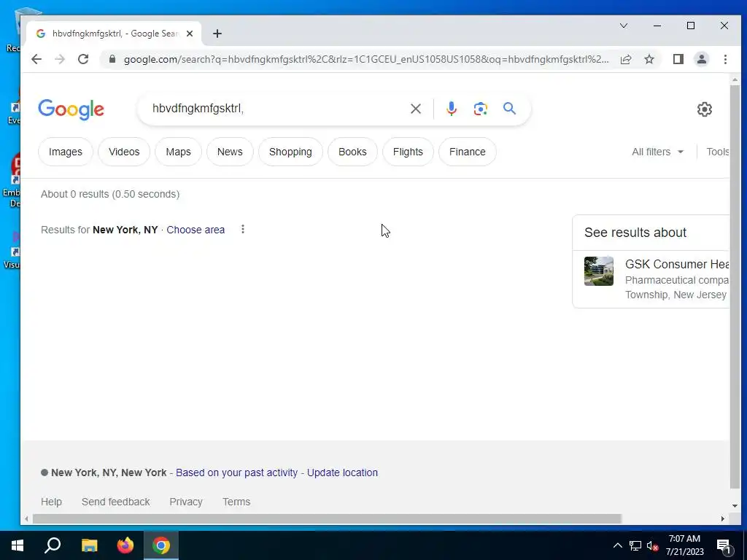Open Google quick settings gear

coord(704,109)
